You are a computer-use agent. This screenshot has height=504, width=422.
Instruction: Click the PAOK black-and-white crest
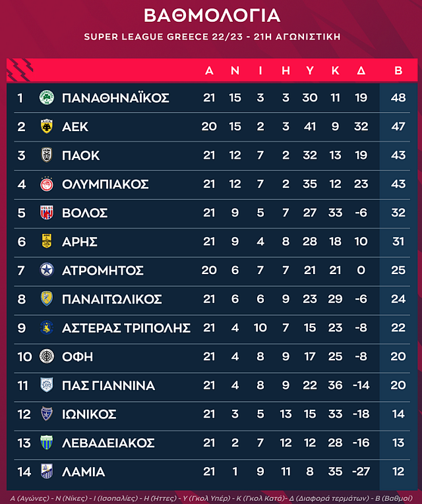click(47, 155)
